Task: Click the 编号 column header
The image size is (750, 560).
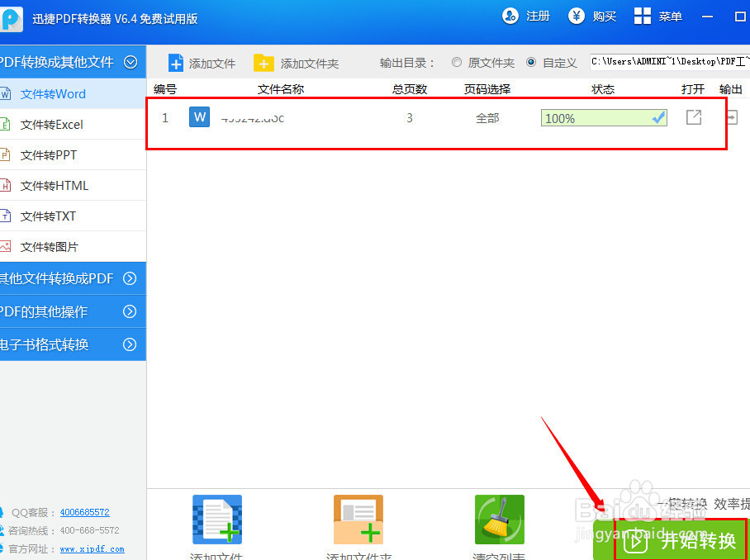Action: point(165,89)
